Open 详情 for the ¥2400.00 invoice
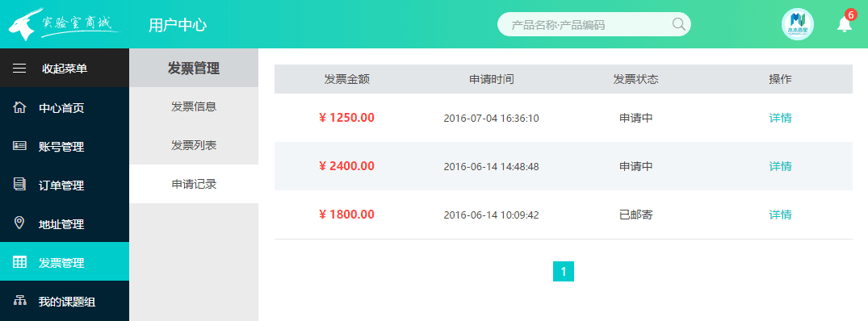This screenshot has height=321, width=868. tap(780, 166)
